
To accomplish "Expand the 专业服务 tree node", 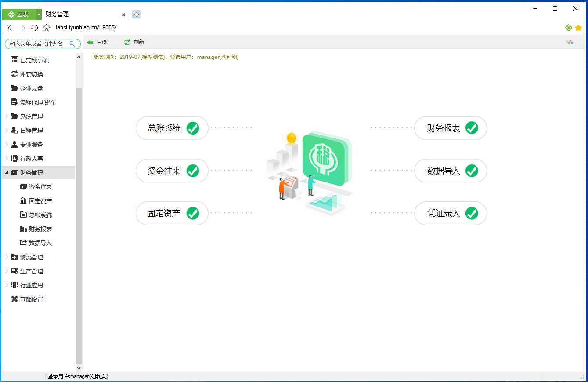I will [x=7, y=144].
